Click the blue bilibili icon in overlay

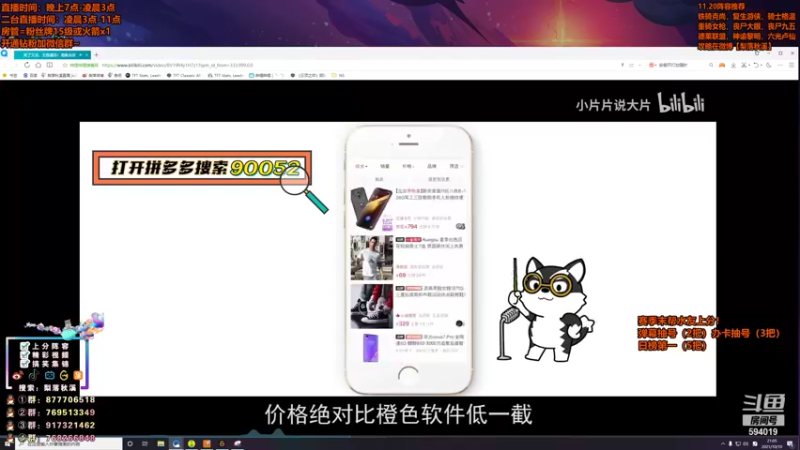(49, 376)
